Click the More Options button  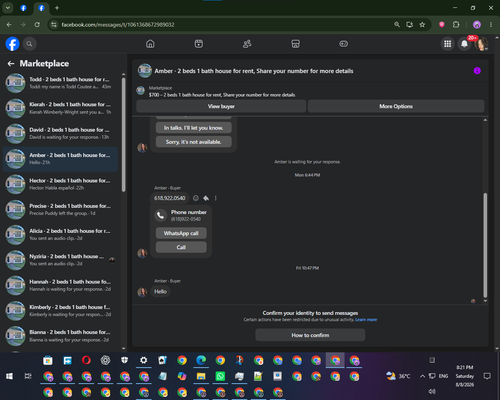coord(396,106)
